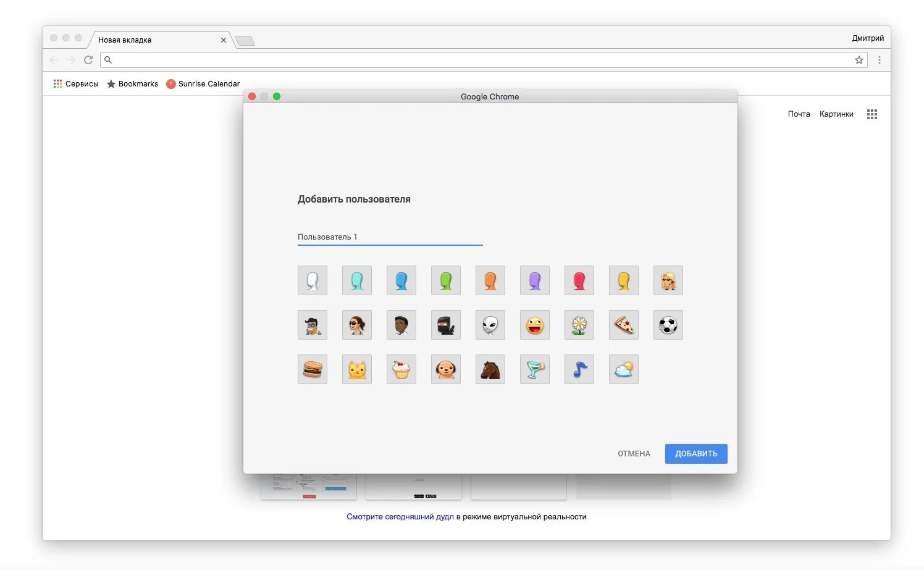Open the Google apps grid
924x570 pixels.
[872, 114]
